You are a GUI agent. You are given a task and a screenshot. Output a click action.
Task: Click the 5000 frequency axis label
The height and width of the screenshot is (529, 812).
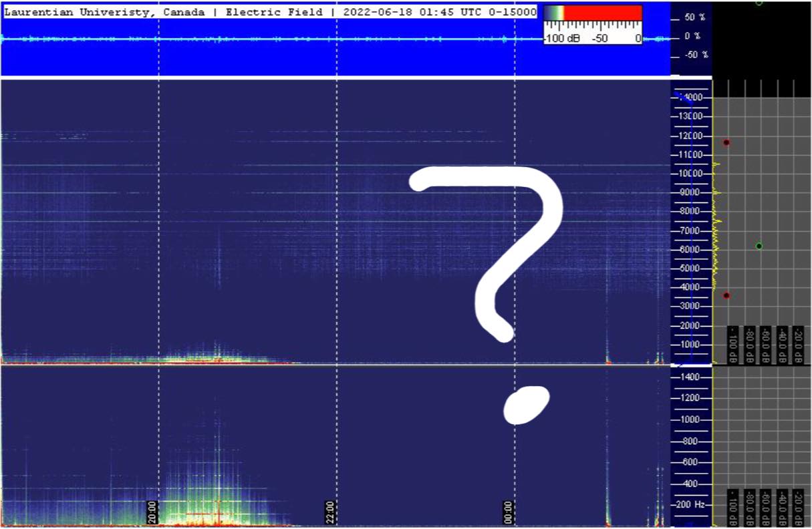[x=691, y=268]
